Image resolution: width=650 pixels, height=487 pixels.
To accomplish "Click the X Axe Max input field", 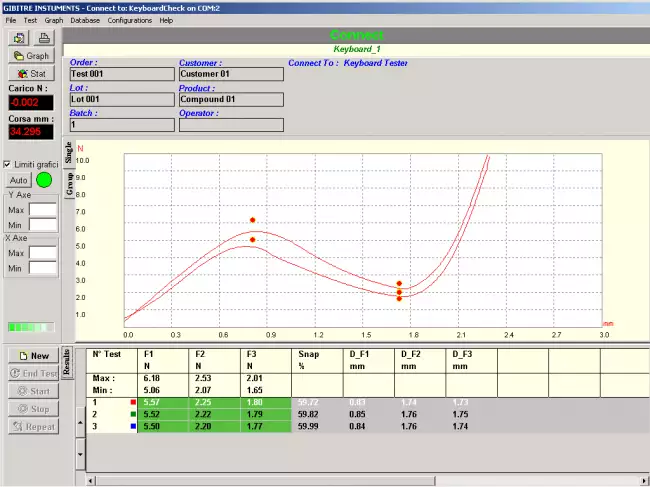I will tap(43, 253).
